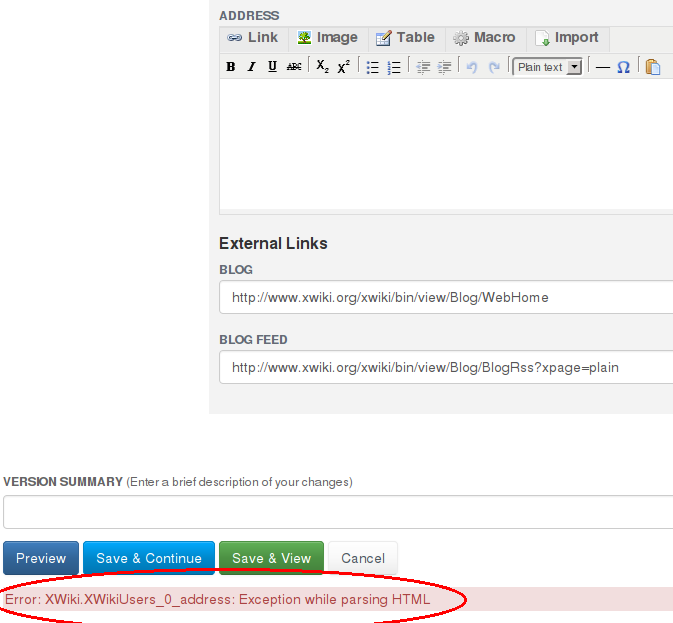
Task: Toggle strikethrough formatting
Action: (294, 67)
